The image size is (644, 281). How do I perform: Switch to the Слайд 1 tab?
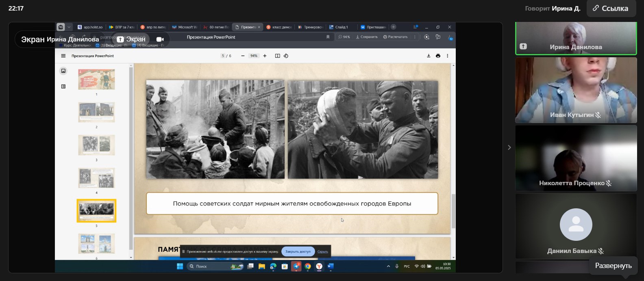tap(342, 27)
